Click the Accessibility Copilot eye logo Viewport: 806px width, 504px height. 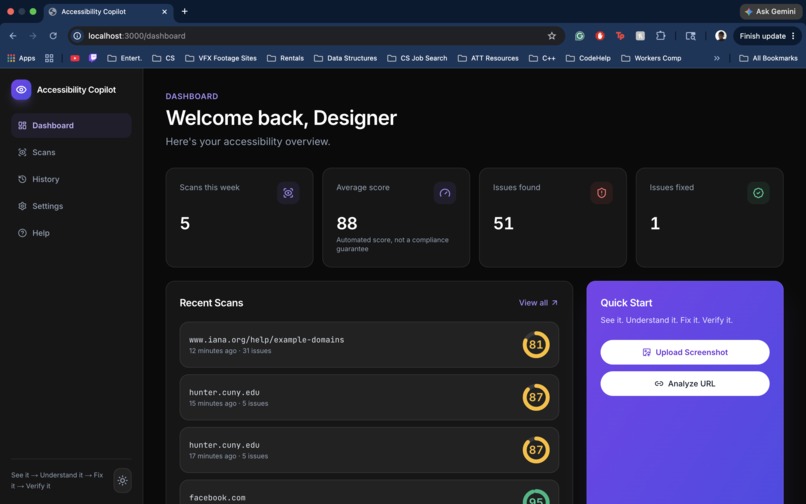pyautogui.click(x=21, y=89)
